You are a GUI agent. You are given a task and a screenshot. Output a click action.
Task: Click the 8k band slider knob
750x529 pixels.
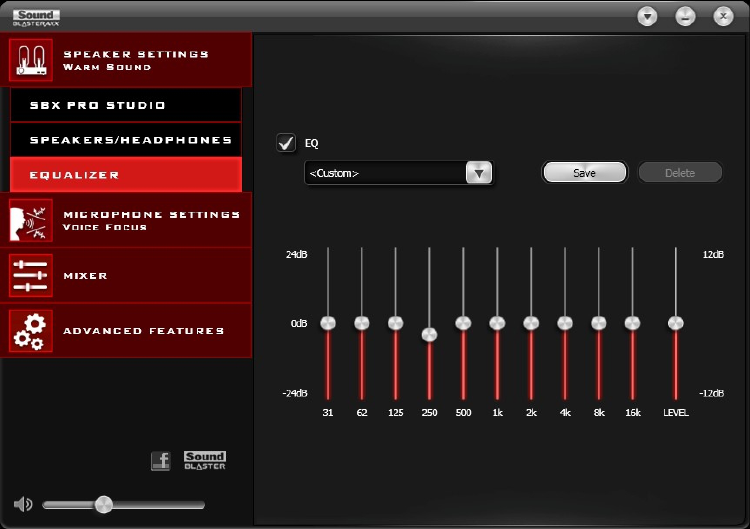click(x=599, y=323)
